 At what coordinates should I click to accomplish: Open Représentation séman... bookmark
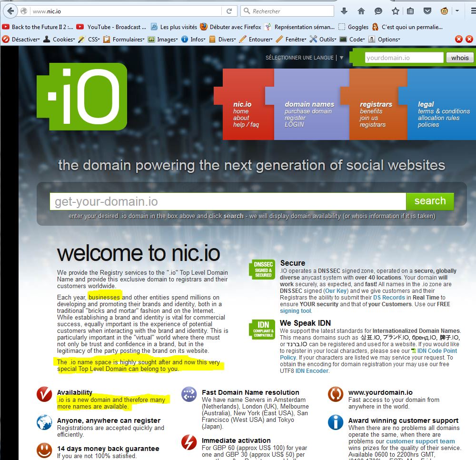point(299,27)
